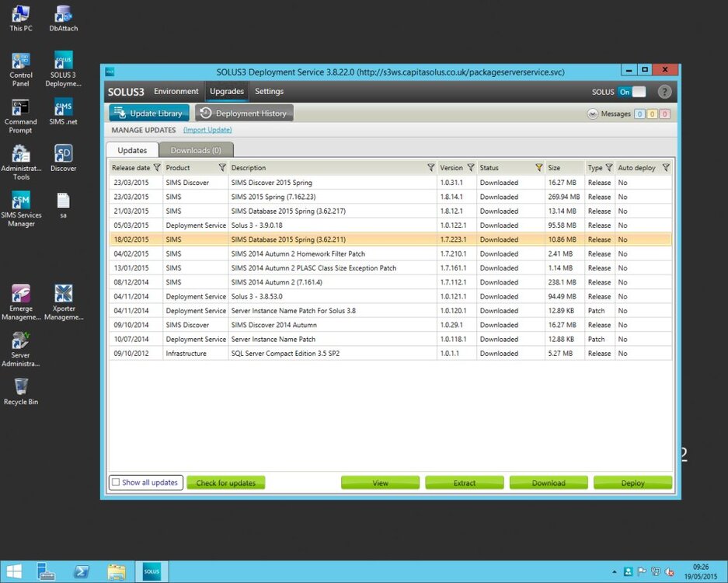
Task: Launch the Discover desktop shortcut
Action: (64, 159)
